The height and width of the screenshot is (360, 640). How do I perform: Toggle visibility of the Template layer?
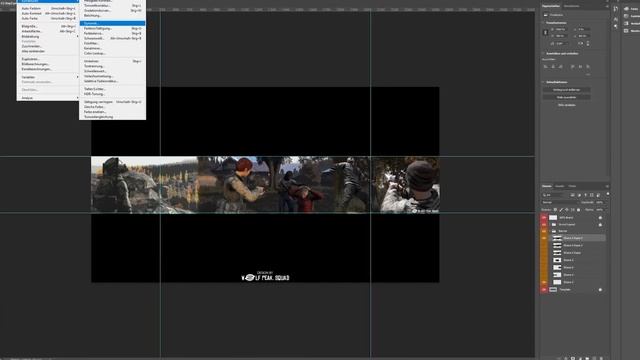[544, 290]
